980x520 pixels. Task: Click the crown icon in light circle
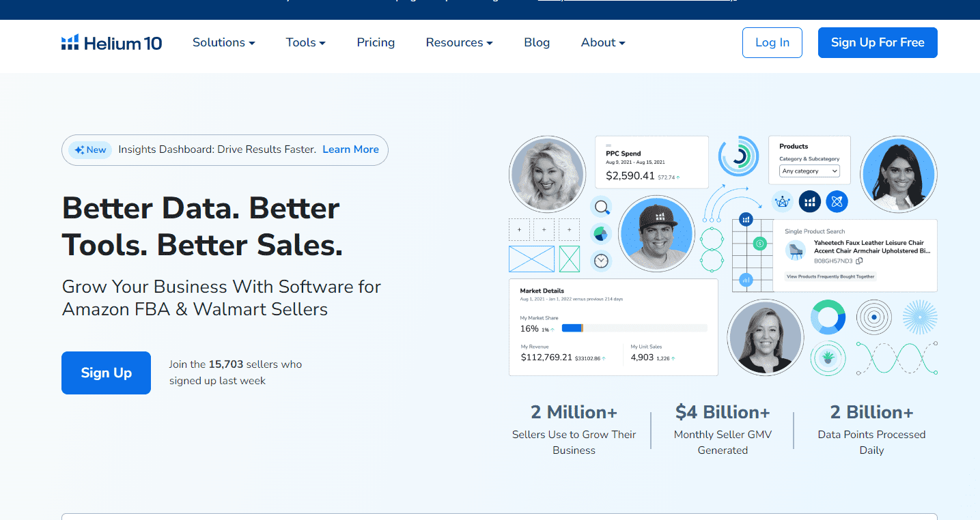pyautogui.click(x=782, y=201)
